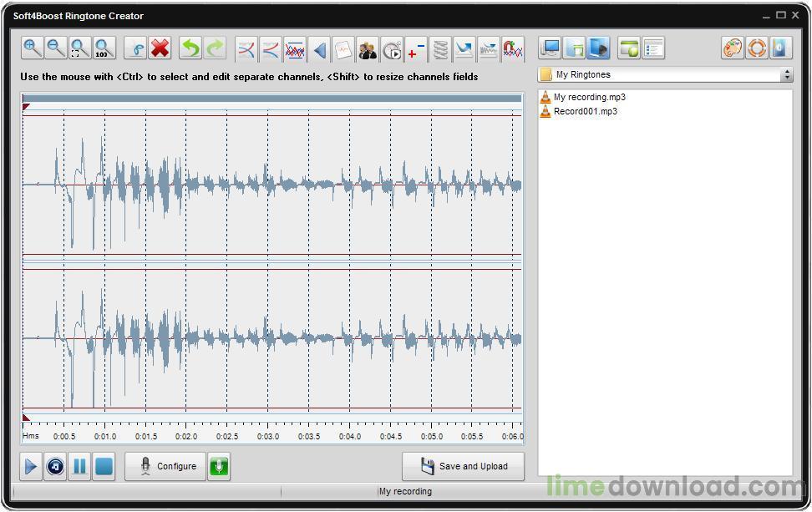Click the two-people chorus effect icon

[368, 50]
